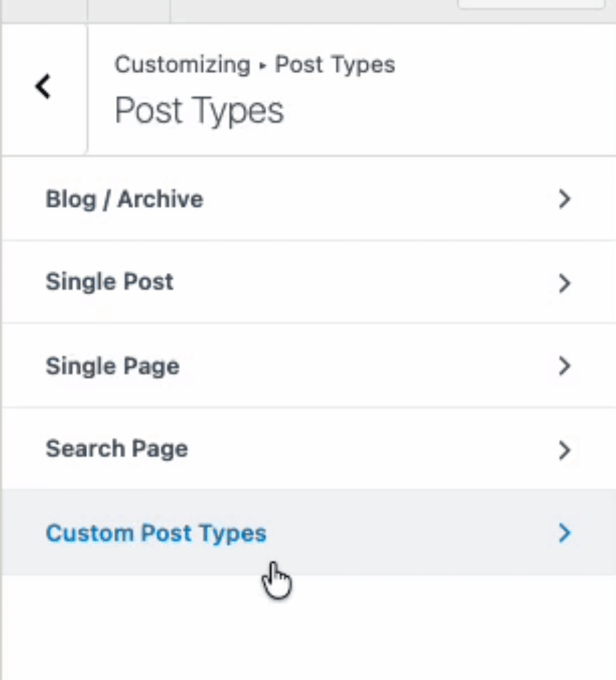The width and height of the screenshot is (616, 680).
Task: Click the small Post Types breadcrumb text
Action: [335, 65]
